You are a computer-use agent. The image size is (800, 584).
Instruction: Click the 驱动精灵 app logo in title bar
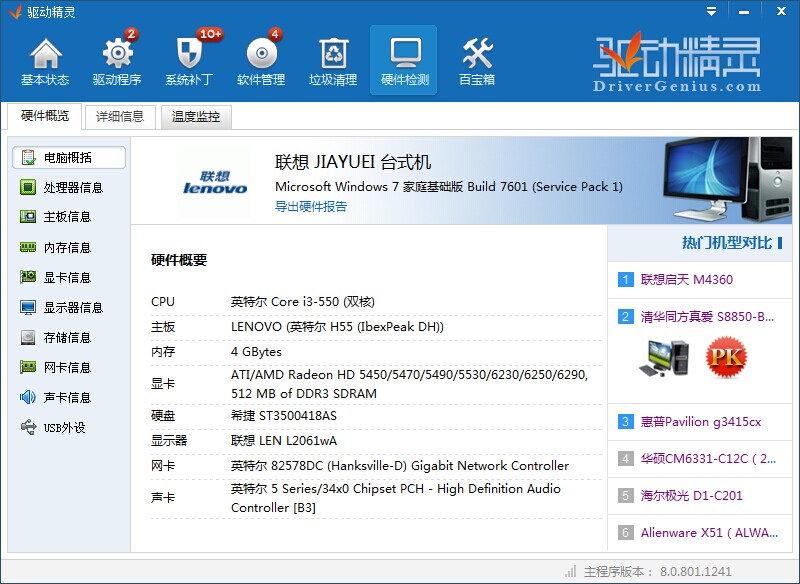coord(14,11)
